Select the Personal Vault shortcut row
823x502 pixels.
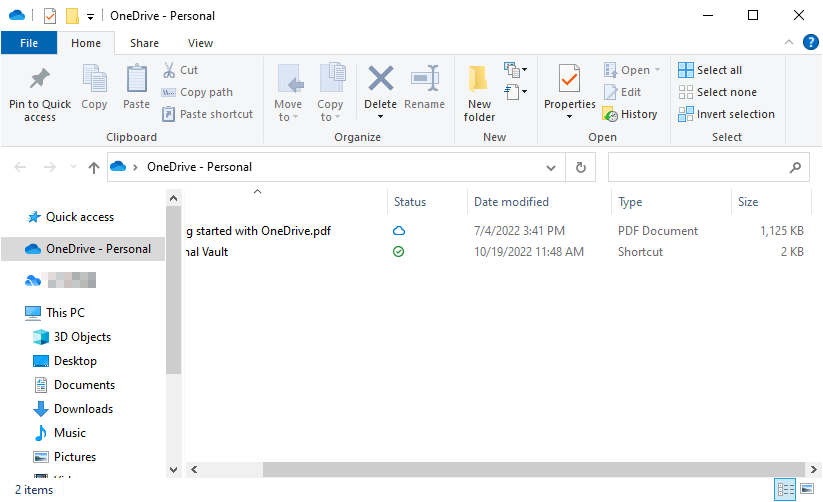tap(496, 252)
